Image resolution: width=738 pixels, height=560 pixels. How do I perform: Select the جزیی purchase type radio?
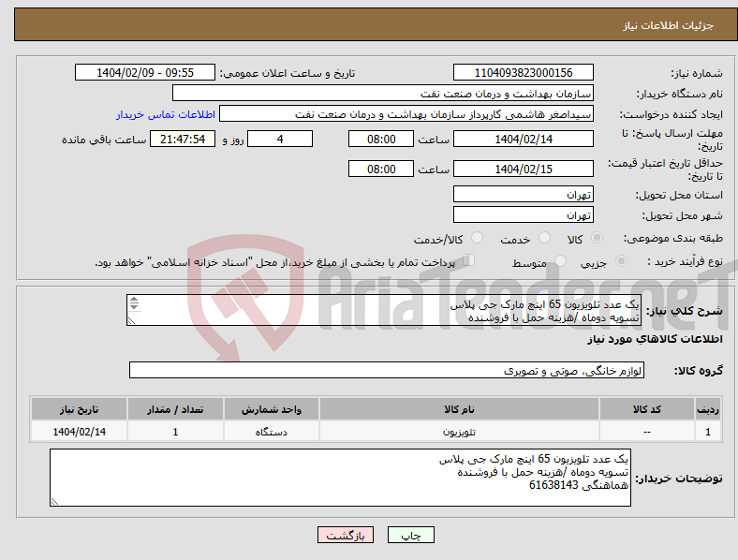click(621, 260)
